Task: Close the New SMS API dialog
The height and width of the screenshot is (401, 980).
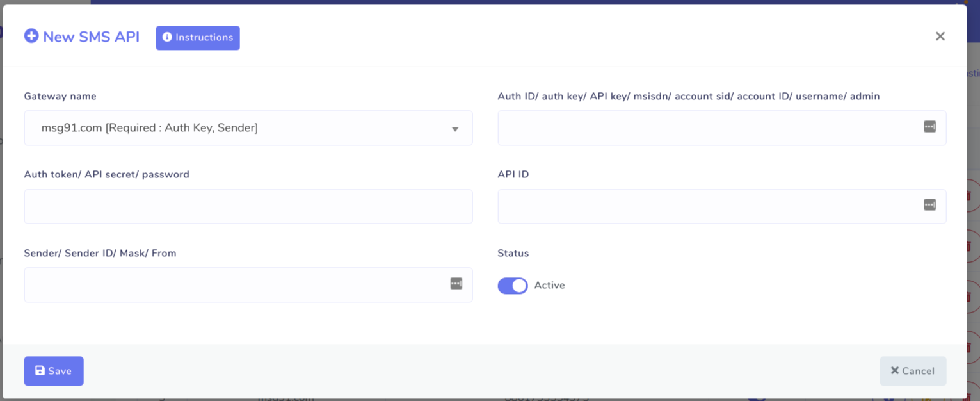Action: click(x=940, y=37)
